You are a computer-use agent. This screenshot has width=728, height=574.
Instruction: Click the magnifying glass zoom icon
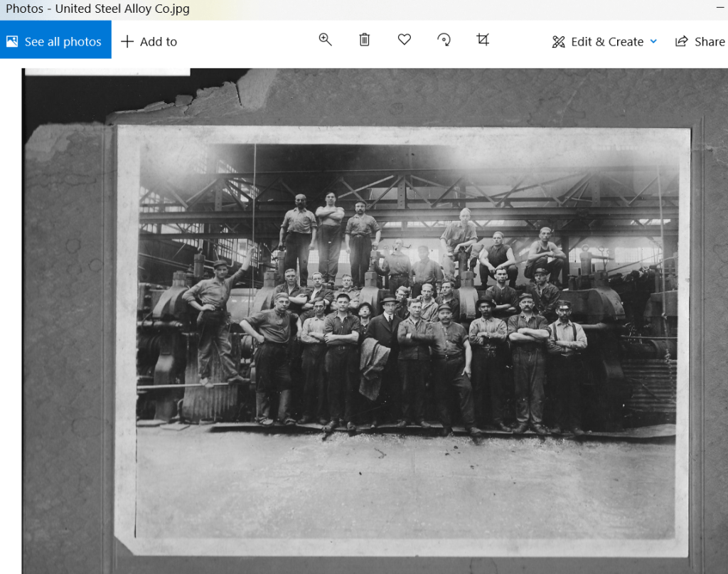click(x=325, y=40)
